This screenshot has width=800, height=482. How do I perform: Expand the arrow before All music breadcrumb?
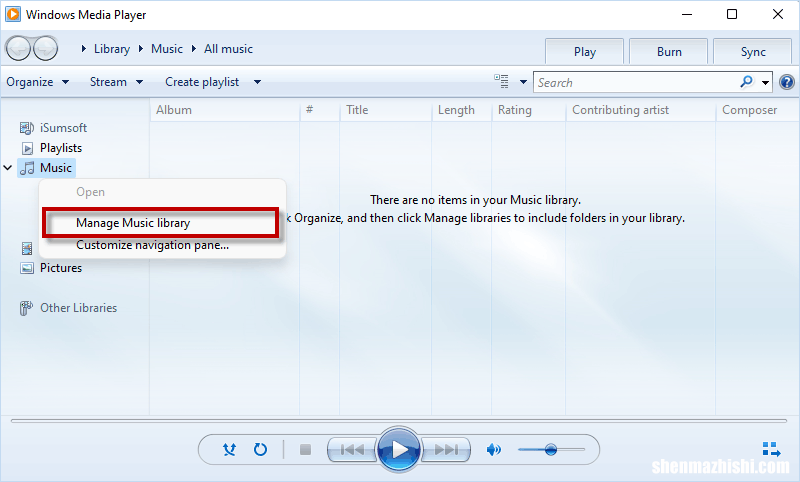tap(194, 49)
